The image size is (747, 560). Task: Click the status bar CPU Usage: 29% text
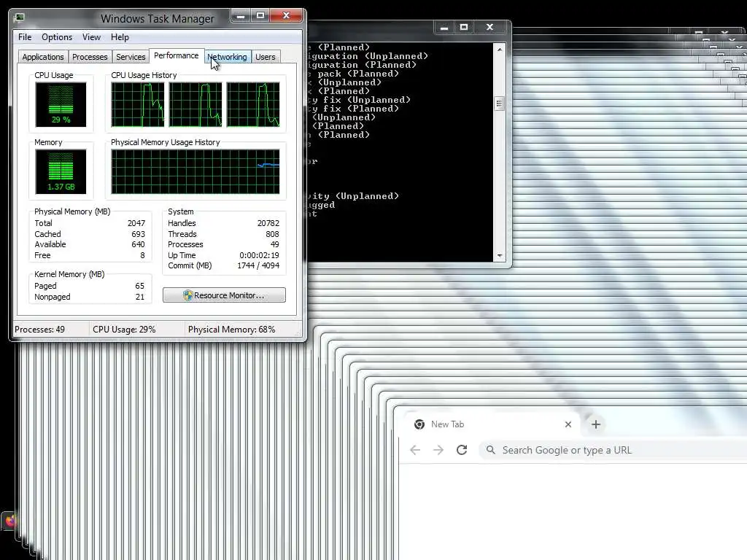[x=124, y=330]
